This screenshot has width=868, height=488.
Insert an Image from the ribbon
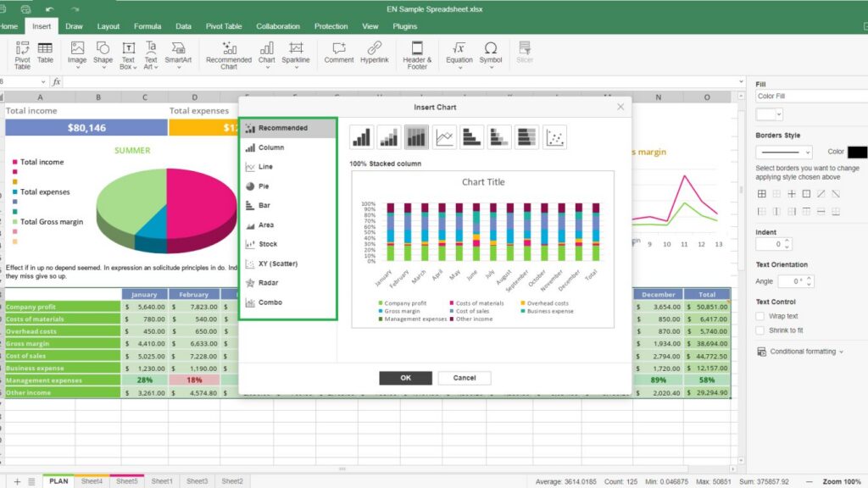(77, 54)
